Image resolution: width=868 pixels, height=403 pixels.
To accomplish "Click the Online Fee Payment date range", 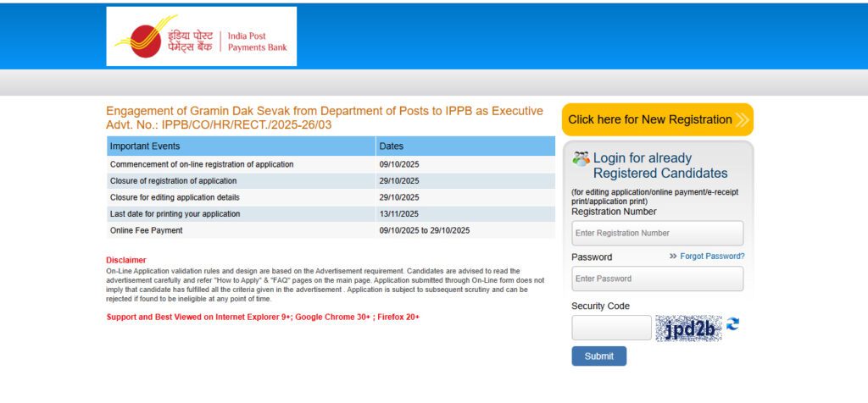I will coord(424,230).
